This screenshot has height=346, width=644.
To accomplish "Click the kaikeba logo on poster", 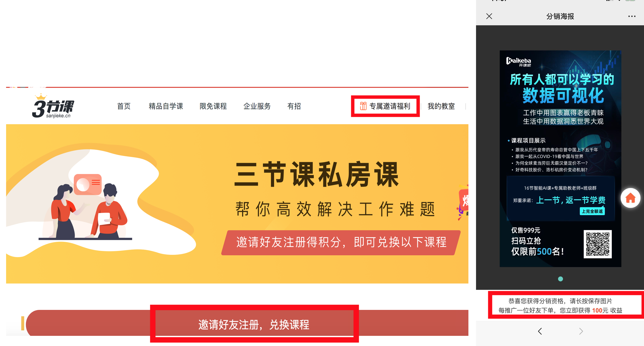I will click(x=518, y=62).
